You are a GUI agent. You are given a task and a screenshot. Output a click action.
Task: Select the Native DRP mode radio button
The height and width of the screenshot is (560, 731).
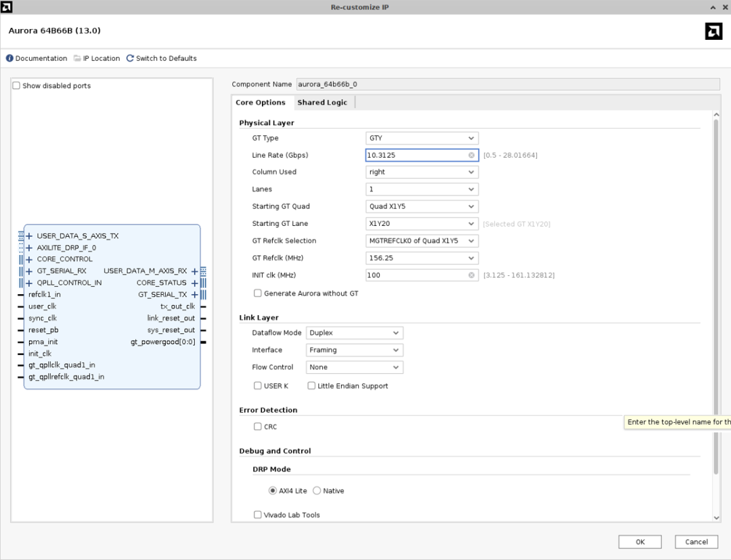click(317, 491)
